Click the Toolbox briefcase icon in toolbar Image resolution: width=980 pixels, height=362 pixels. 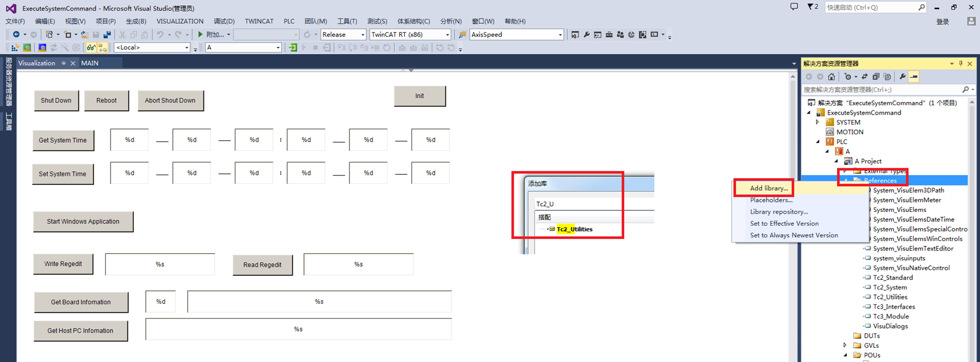(x=609, y=34)
